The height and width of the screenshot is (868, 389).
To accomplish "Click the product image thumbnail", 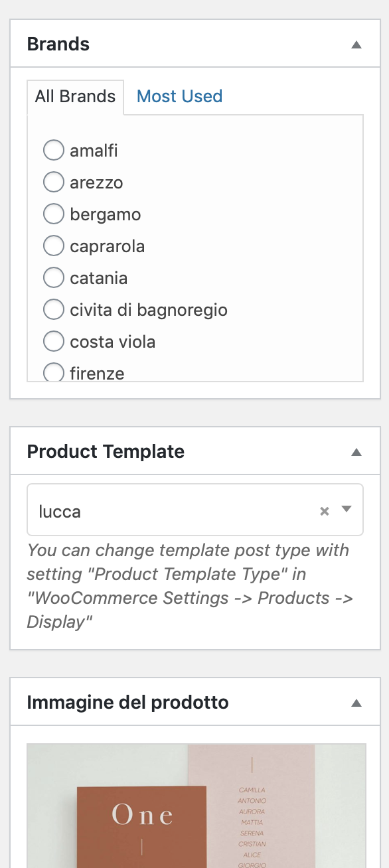I will (x=196, y=805).
